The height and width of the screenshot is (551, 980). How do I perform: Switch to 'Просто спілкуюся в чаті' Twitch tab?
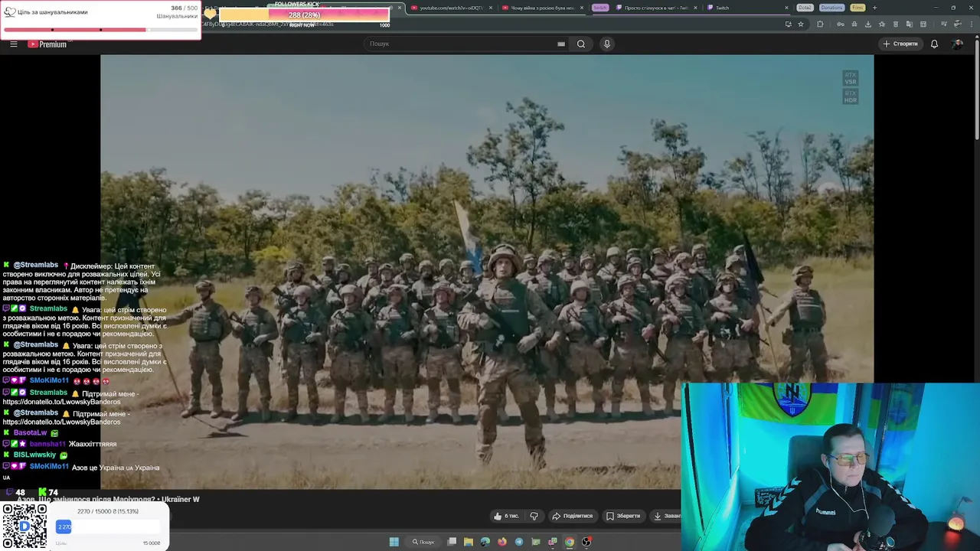tap(655, 8)
